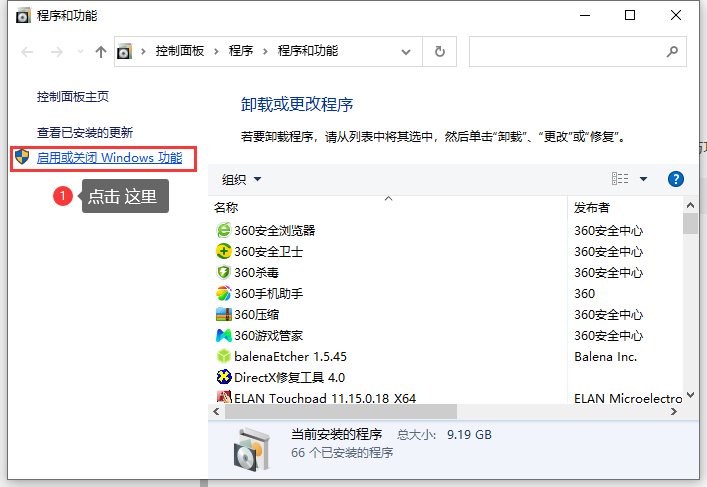Expand the chevron after 控制面板 breadcrumb
This screenshot has width=707, height=487.
(x=216, y=51)
